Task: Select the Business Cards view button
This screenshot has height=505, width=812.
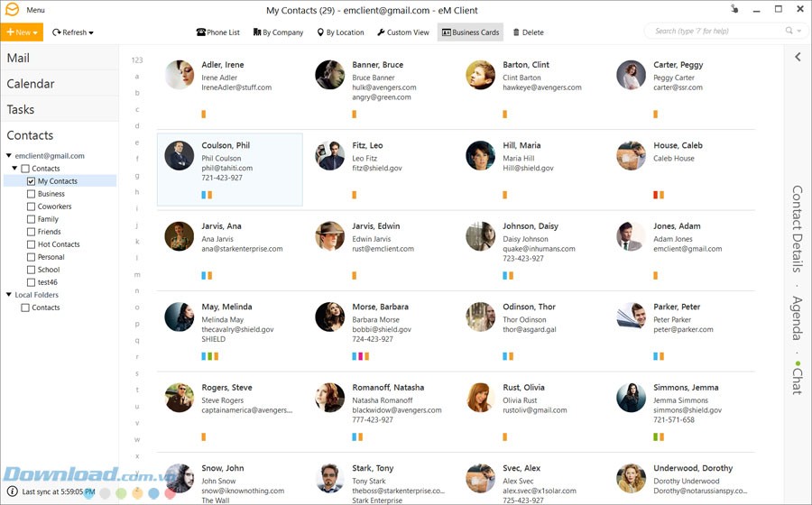Action: point(470,32)
